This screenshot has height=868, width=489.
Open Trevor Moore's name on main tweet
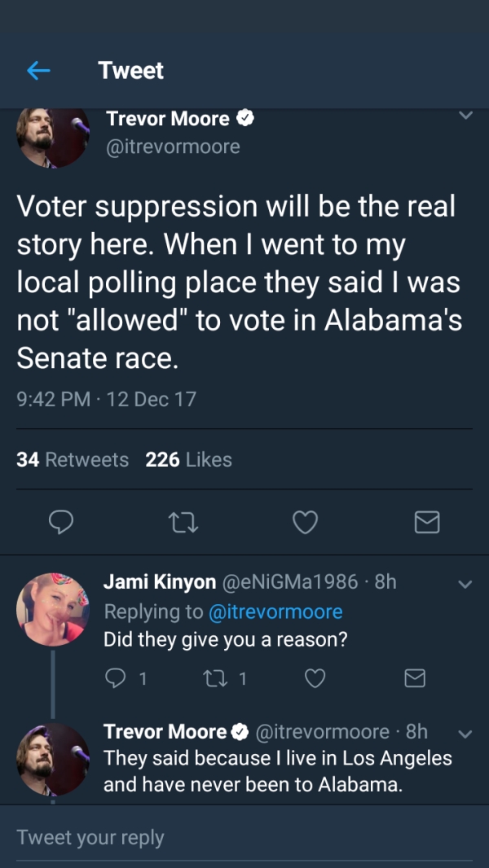[x=168, y=119]
